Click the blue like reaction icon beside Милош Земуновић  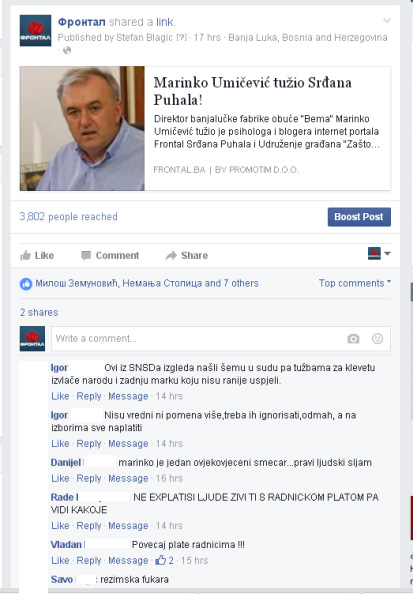tap(26, 284)
